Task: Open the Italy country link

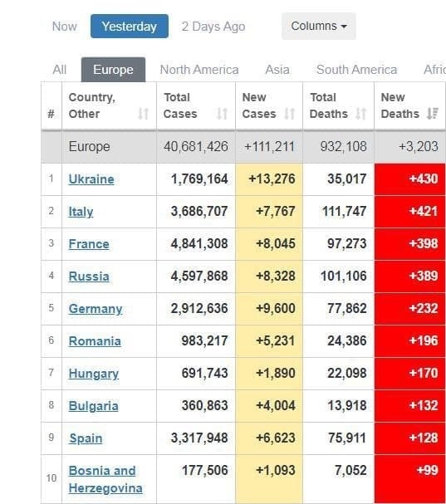Action: [x=81, y=212]
